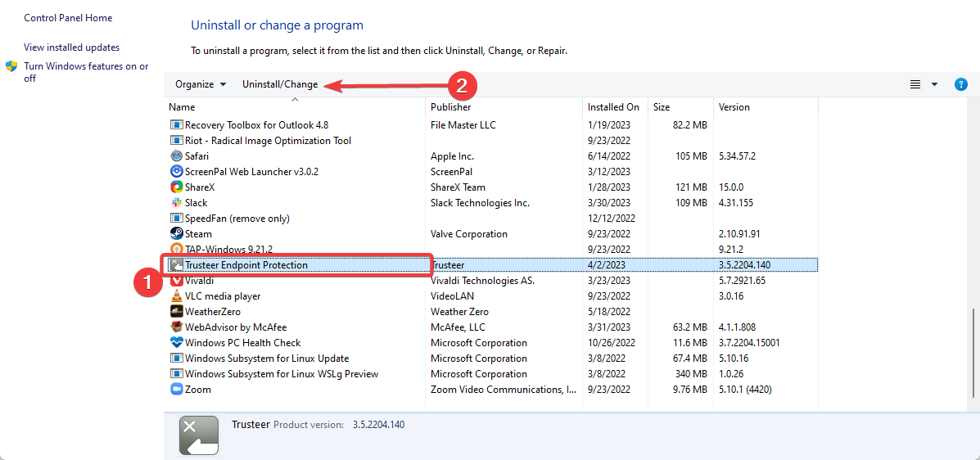980x460 pixels.
Task: Select the Vivaldi program name
Action: click(200, 281)
